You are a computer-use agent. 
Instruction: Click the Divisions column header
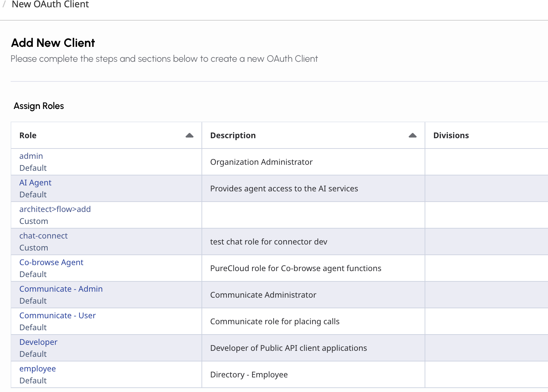(x=451, y=136)
